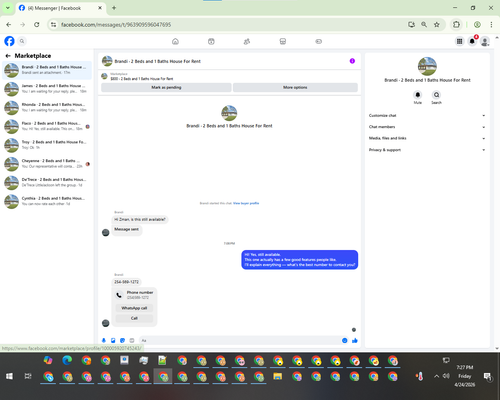Open the Brandi conversation in the list

click(47, 70)
